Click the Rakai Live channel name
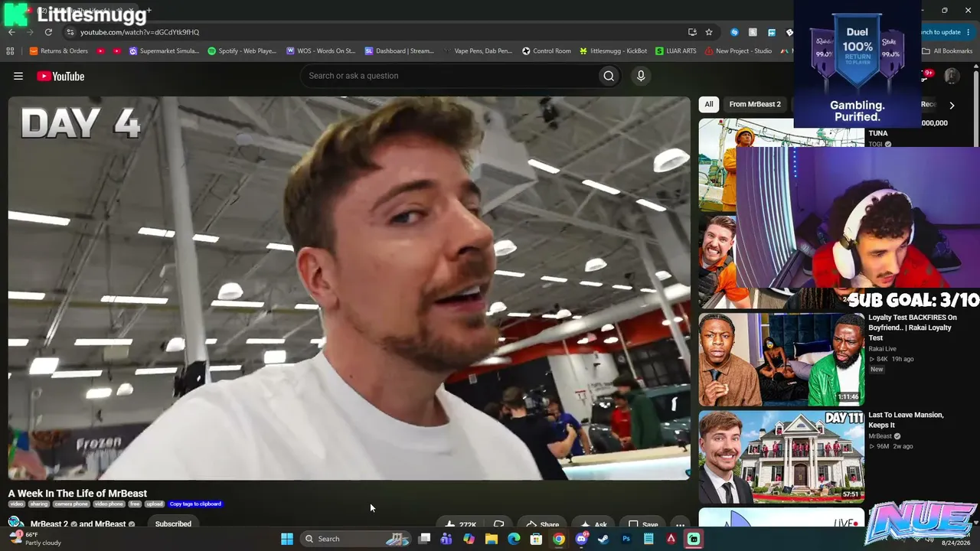This screenshot has height=551, width=980. pos(883,349)
